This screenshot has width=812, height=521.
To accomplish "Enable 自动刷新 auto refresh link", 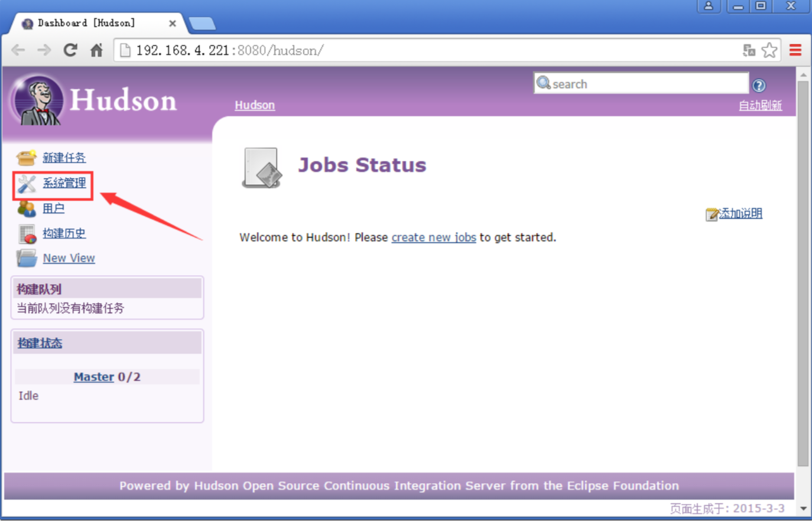I will 760,105.
